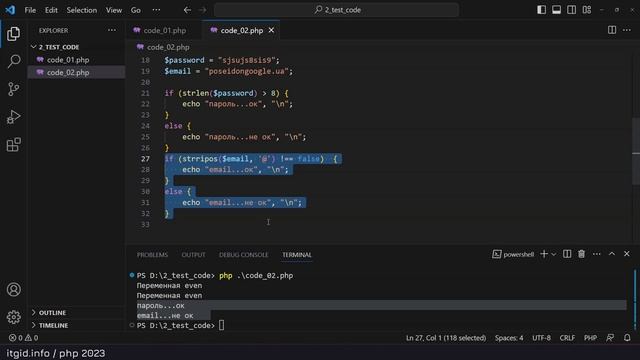Toggle the primary side bar layout icon
Image resolution: width=640 pixels, height=360 pixels.
tap(541, 10)
